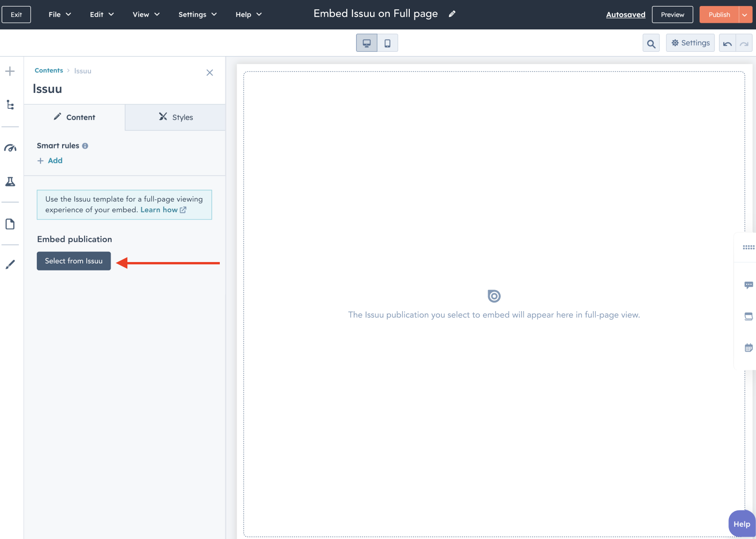
Task: Switch to mobile preview view
Action: pos(387,43)
